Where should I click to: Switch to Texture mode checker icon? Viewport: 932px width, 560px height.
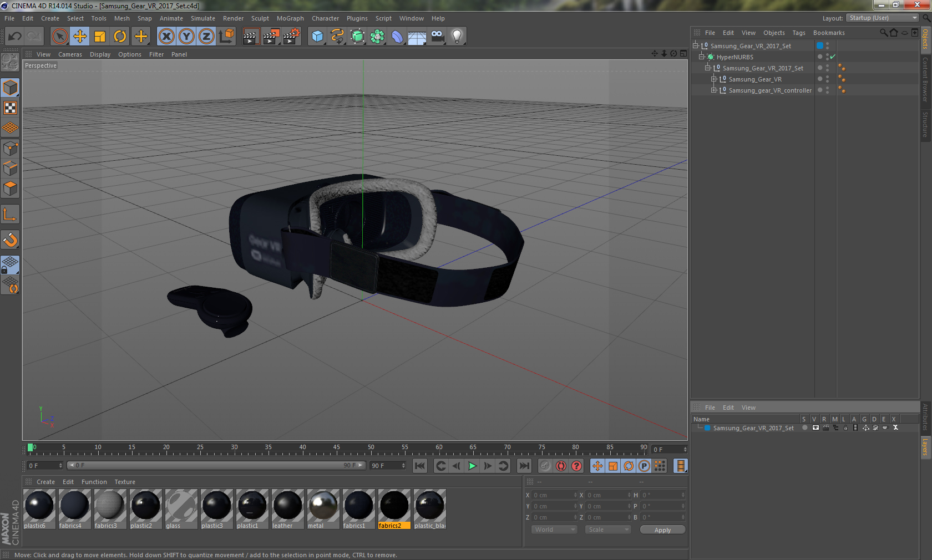(x=11, y=108)
